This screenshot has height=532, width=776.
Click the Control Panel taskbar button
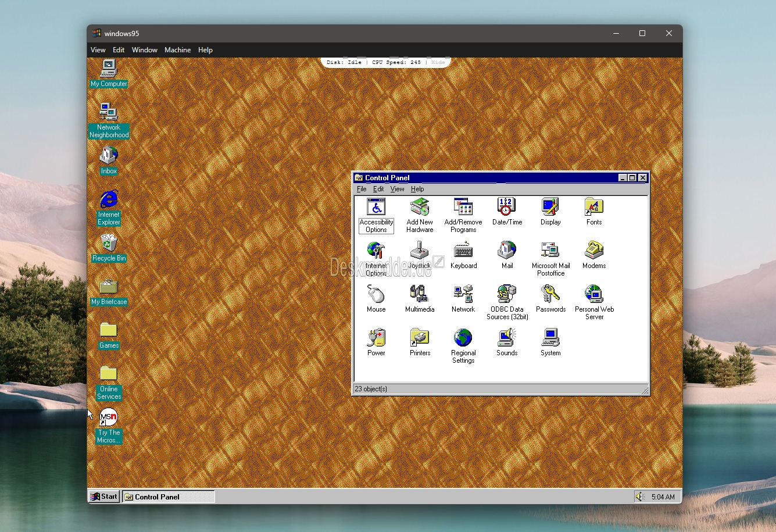pyautogui.click(x=169, y=497)
